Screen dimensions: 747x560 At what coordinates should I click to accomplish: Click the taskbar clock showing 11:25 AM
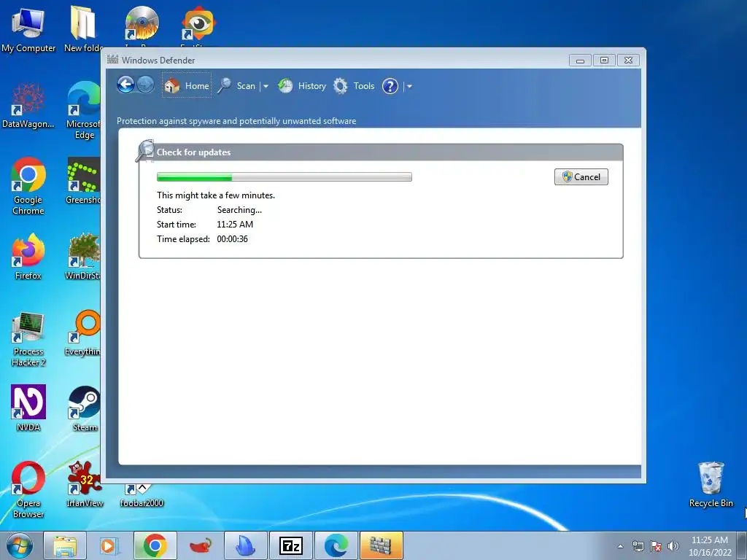(x=709, y=546)
